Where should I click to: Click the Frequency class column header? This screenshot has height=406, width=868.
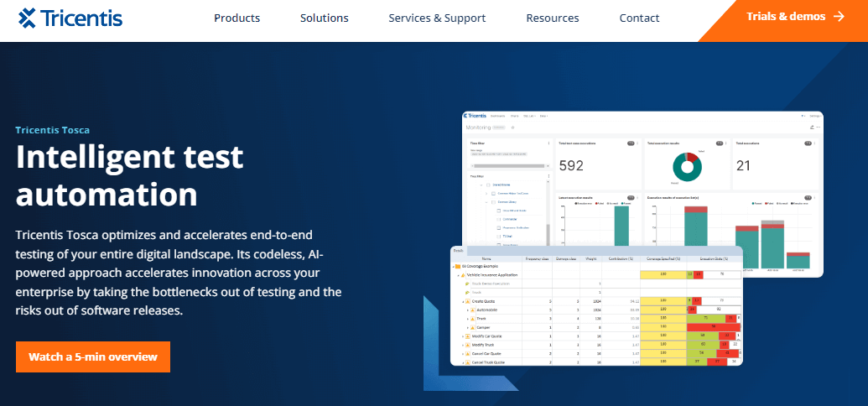coord(537,258)
